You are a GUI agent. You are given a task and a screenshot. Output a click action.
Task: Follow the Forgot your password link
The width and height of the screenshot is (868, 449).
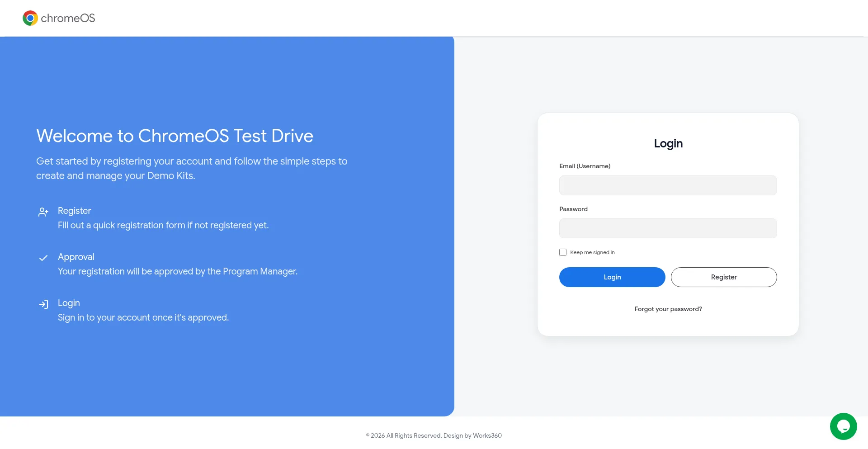pyautogui.click(x=668, y=309)
